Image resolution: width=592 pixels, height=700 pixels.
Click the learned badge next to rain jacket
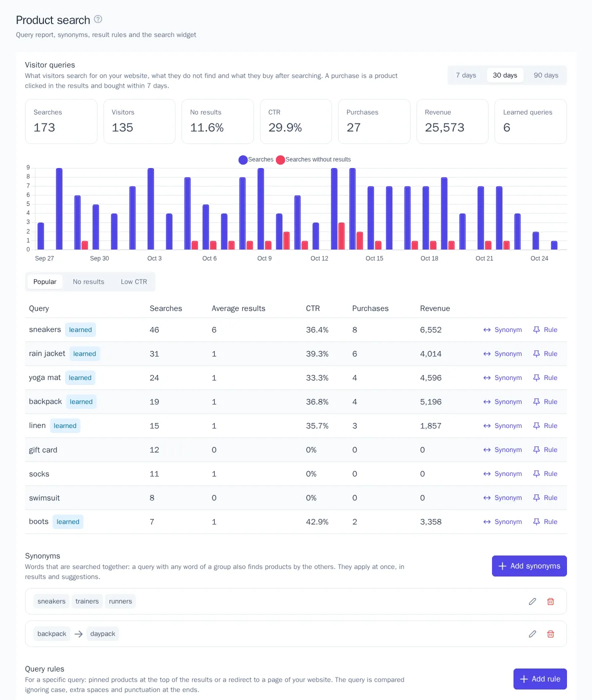tap(84, 354)
